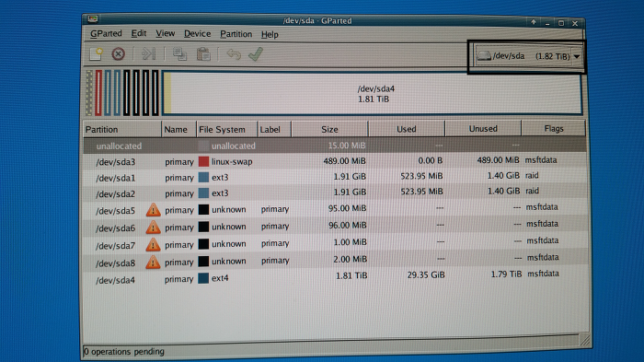Click the 15.00 MiB unallocated size
The image size is (644, 362).
[x=347, y=146]
